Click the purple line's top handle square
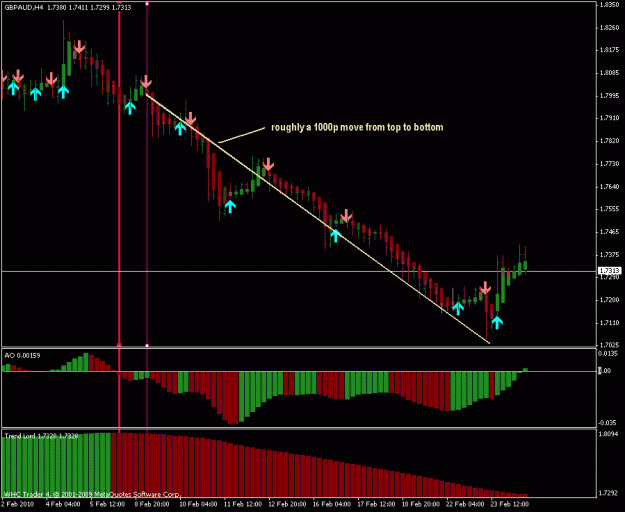The image size is (625, 512). click(147, 4)
